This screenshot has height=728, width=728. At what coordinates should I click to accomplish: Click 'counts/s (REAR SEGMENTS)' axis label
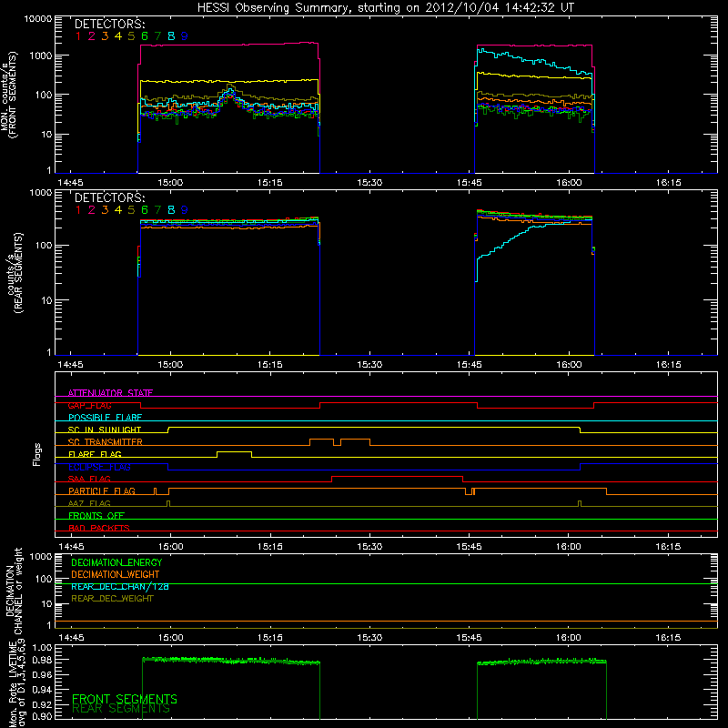click(15, 273)
